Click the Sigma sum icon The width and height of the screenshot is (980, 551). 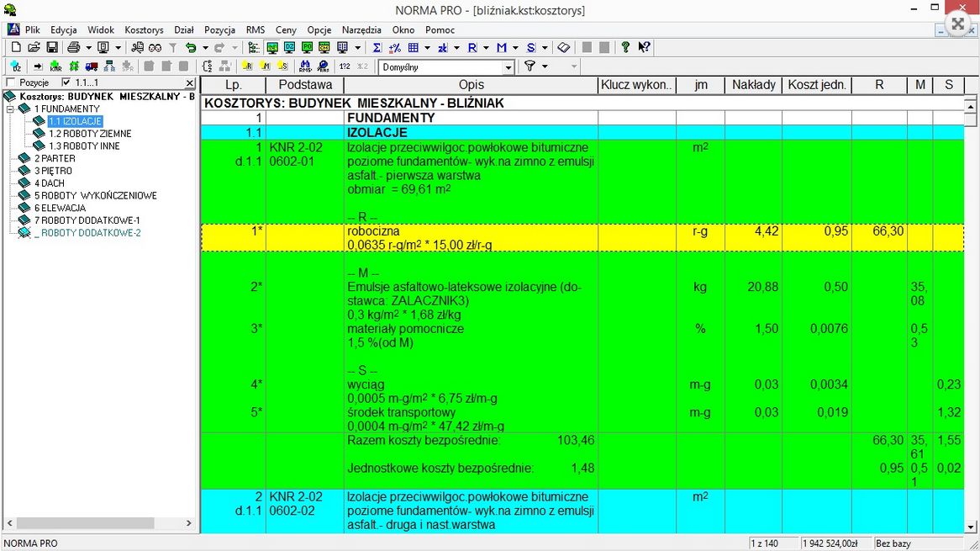[377, 48]
